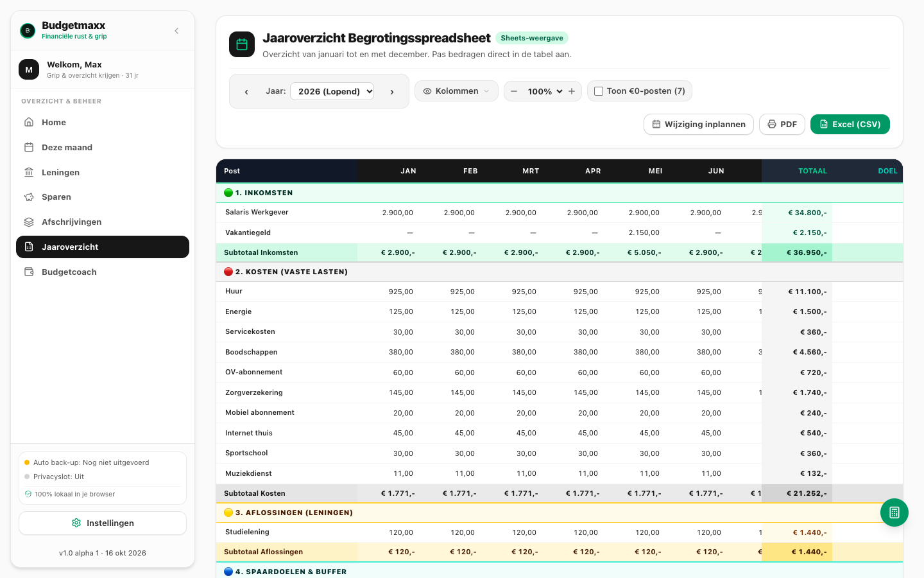Zoom out with the minus button

[514, 91]
